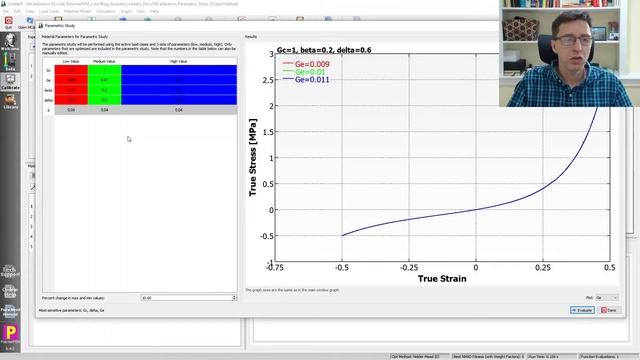Select the Gc low value red cell
Viewport: 640px width, 360px height.
(71, 70)
